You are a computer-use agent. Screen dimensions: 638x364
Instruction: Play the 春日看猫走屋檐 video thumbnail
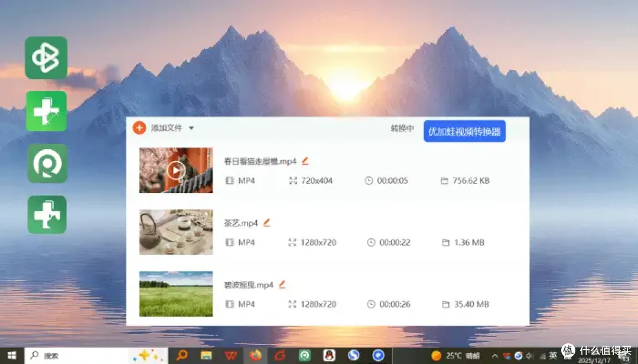click(x=176, y=170)
